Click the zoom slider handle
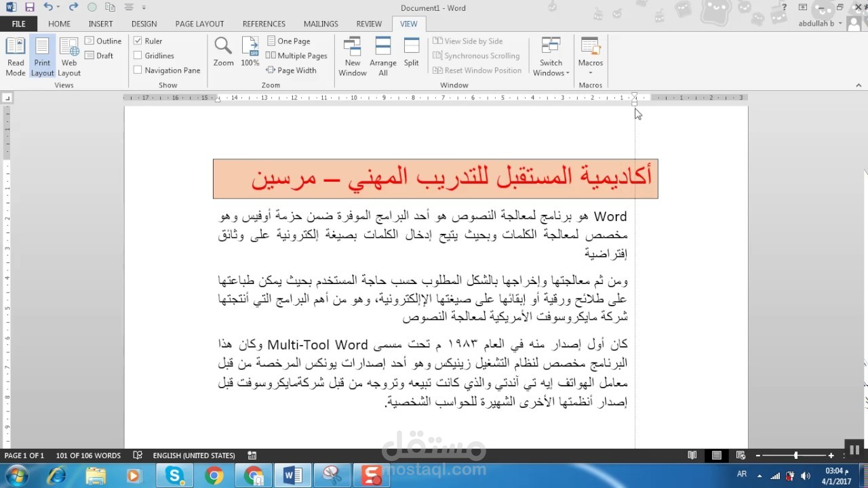The height and width of the screenshot is (488, 868). tap(795, 455)
